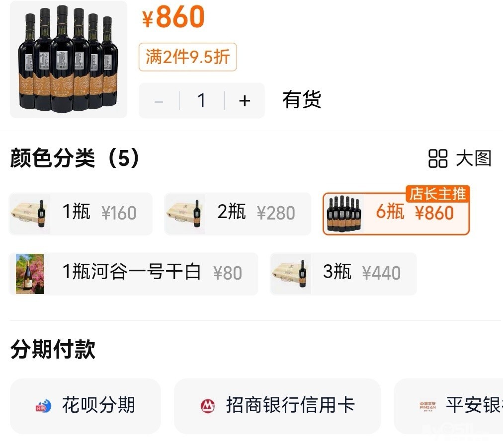This screenshot has height=448, width=503.
Task: Tap the 满2件9.5折 discount tag
Action: pos(188,57)
